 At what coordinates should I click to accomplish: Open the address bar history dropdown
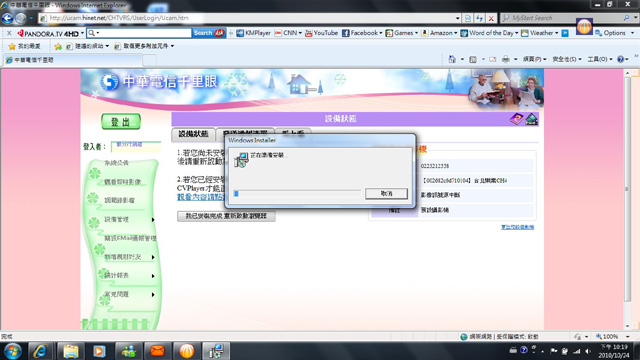pyautogui.click(x=458, y=18)
